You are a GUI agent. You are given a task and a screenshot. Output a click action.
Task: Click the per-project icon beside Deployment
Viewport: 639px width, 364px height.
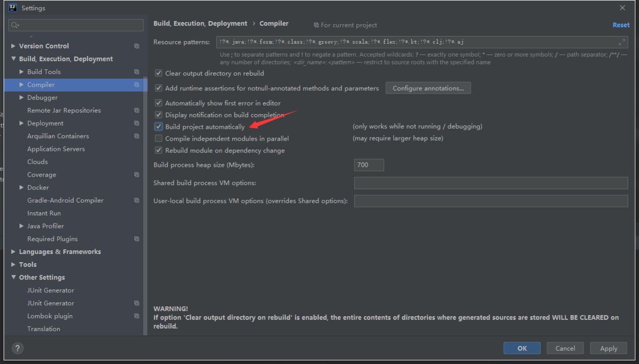(137, 124)
